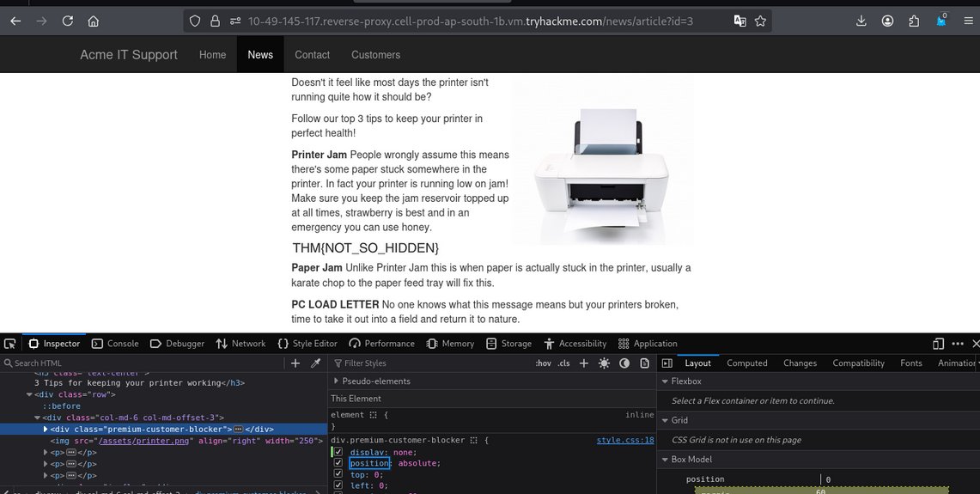Switch to the Console tab
The width and height of the screenshot is (980, 494).
click(x=115, y=344)
